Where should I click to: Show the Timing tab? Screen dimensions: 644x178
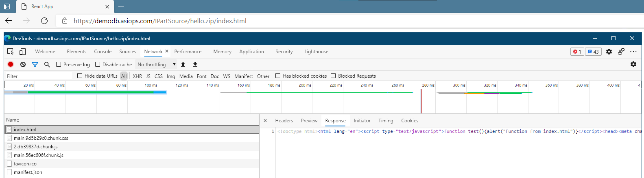pos(386,121)
